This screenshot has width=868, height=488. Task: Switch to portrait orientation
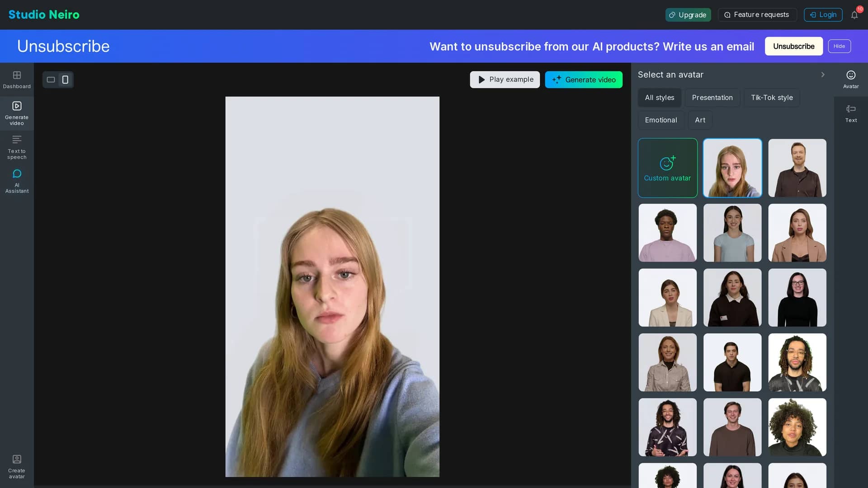65,80
